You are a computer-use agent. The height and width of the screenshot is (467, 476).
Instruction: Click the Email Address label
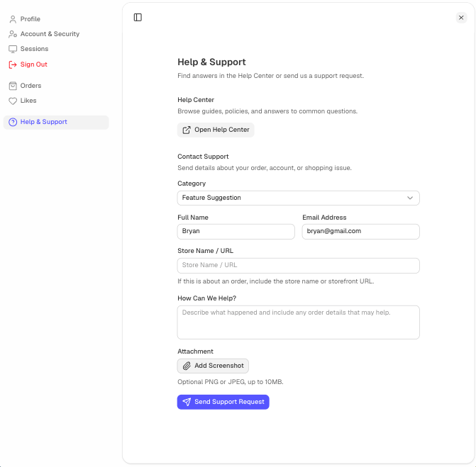click(x=324, y=218)
